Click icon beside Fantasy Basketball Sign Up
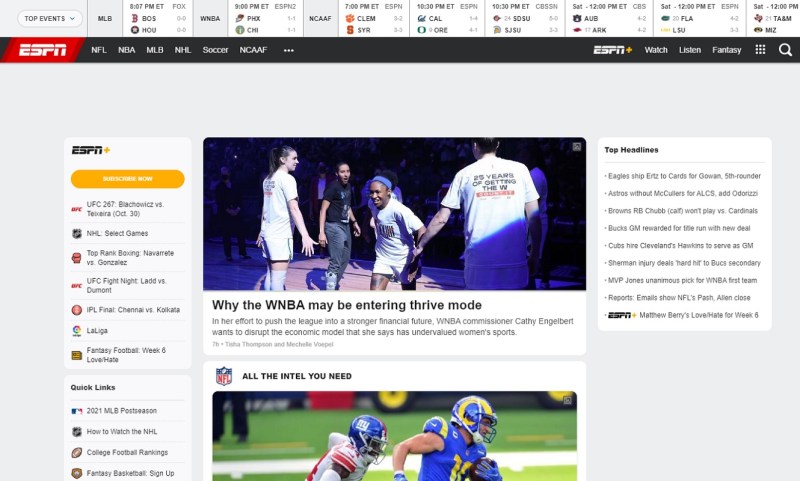The height and width of the screenshot is (481, 800). pos(77,473)
